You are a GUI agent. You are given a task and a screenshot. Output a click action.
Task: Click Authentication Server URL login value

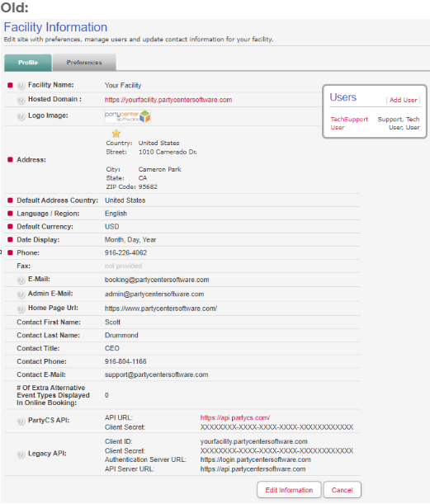255,459
